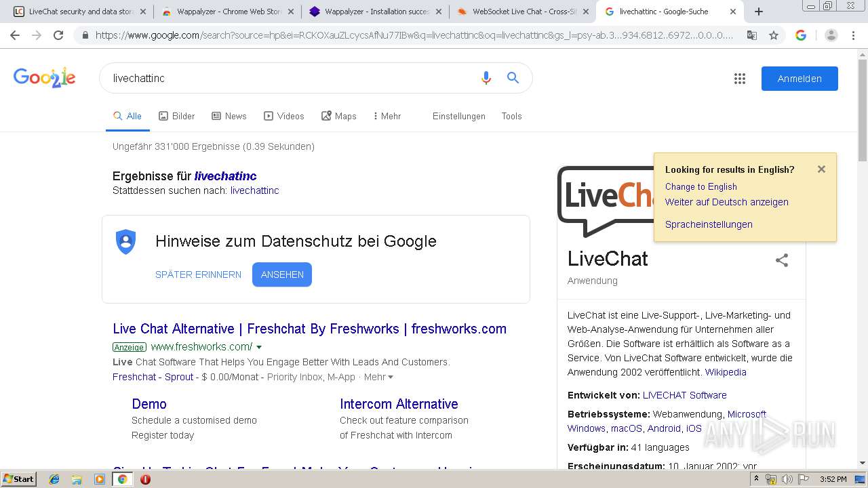Open the LIVECHAT Software developer link
868x488 pixels.
tap(685, 395)
